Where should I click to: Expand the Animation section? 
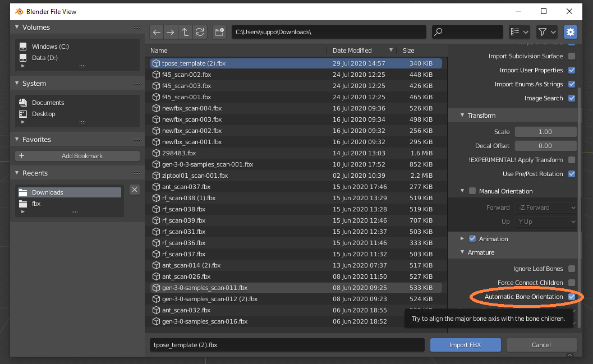point(462,238)
